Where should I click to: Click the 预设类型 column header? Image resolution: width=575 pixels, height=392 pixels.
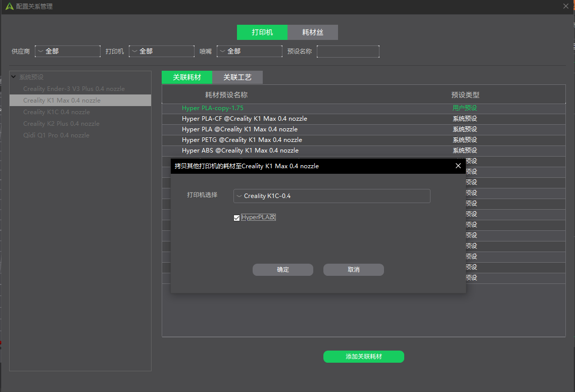click(465, 95)
